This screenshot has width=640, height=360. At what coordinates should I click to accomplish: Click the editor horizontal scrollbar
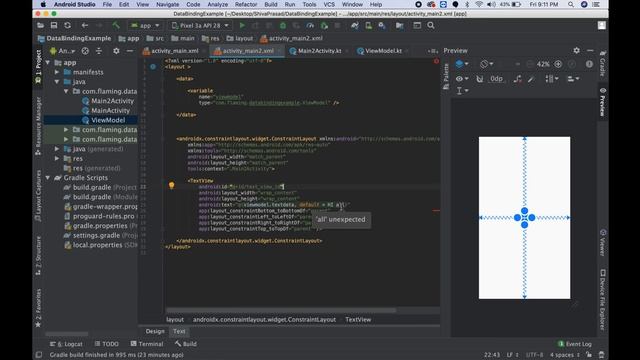tap(281, 311)
